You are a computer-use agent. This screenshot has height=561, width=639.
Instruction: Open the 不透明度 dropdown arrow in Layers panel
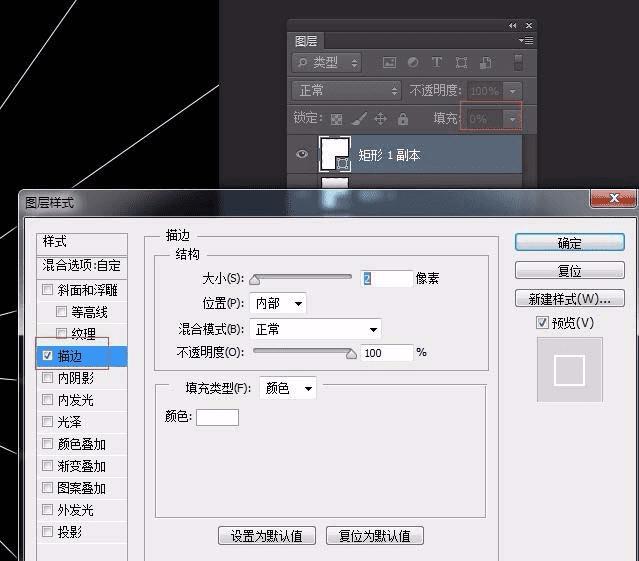pos(513,91)
